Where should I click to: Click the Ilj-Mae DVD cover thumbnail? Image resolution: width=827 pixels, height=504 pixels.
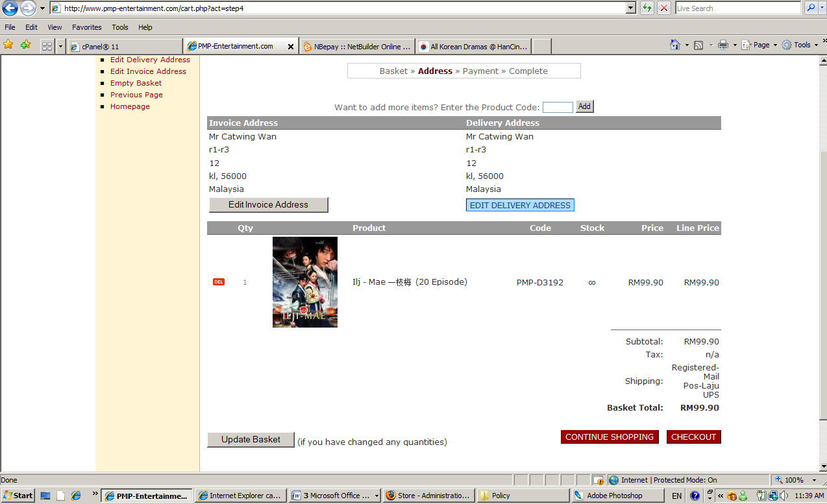pos(305,282)
